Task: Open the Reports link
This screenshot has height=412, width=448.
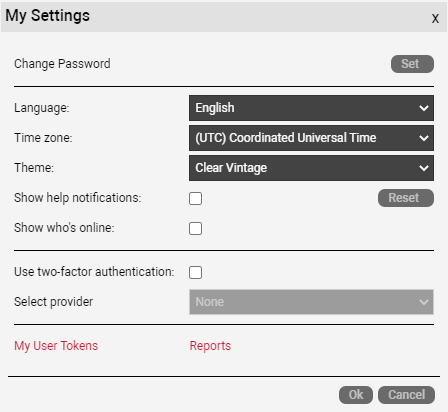Action: 210,346
